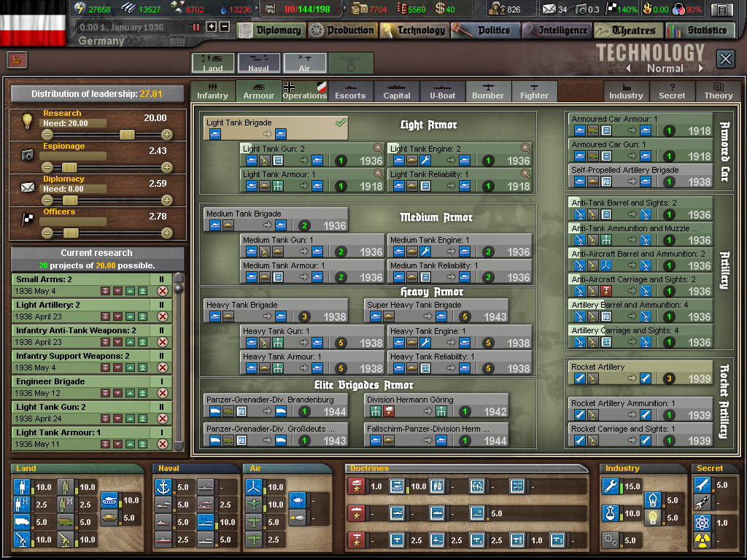The width and height of the screenshot is (747, 560).
Task: Increase game speed with plus button
Action: point(212,27)
